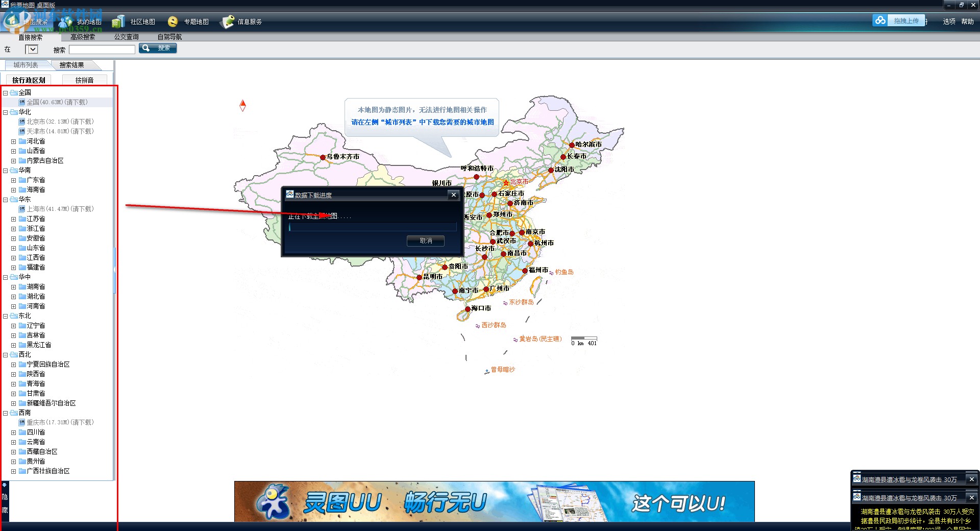980x531 pixels.
Task: Expand the 四川省 tree node
Action: (14, 432)
